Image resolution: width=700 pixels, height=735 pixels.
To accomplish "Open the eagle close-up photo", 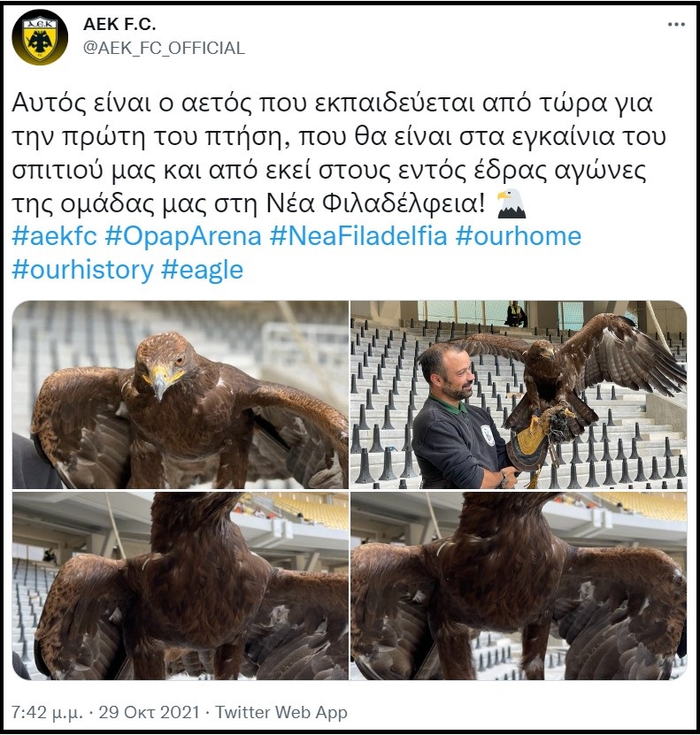I will [180, 394].
